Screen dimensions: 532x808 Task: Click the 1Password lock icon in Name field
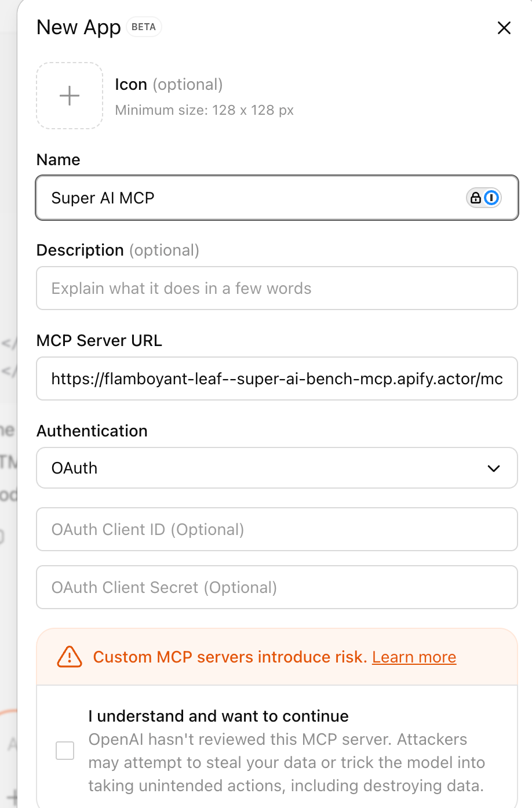(x=476, y=198)
